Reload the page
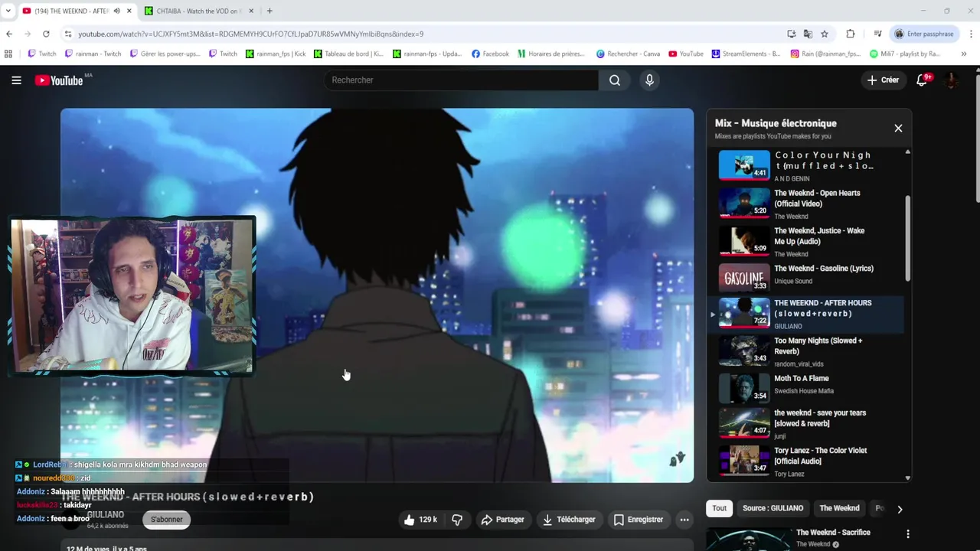Screen dimensions: 980x551 point(46,34)
